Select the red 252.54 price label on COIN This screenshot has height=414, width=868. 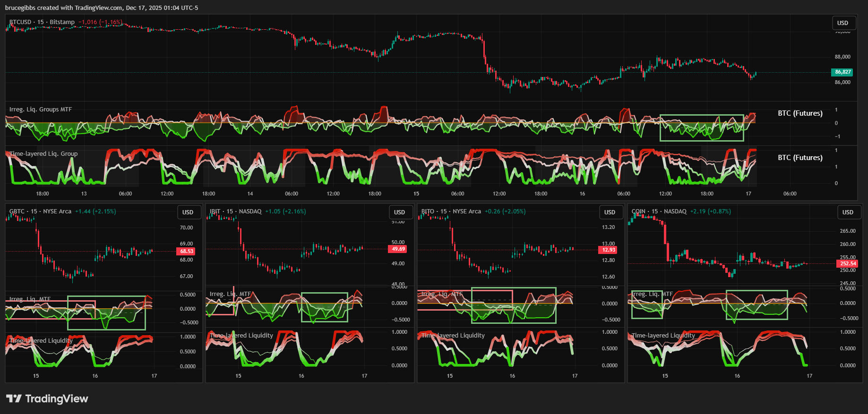[848, 263]
